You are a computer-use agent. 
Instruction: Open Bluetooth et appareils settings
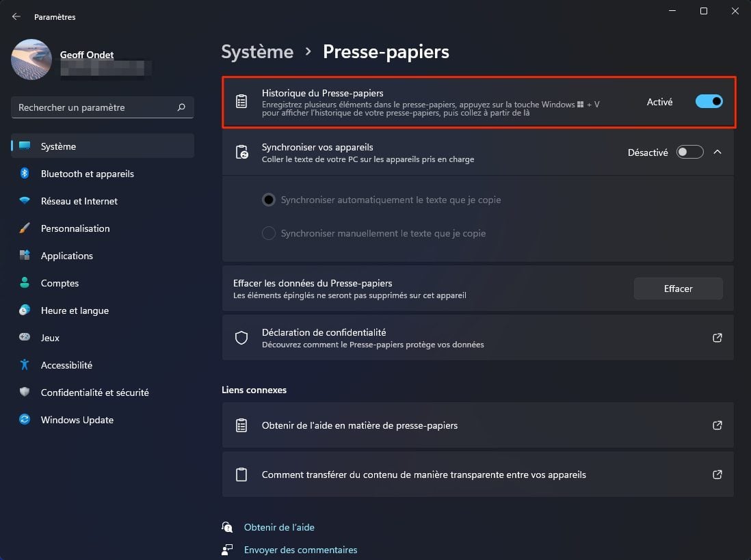(x=103, y=173)
